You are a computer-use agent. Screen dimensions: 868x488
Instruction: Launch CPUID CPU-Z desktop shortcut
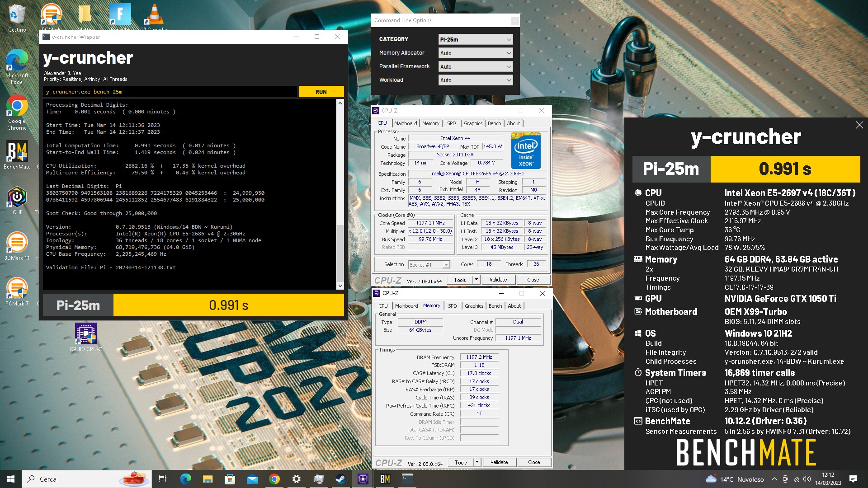(86, 337)
